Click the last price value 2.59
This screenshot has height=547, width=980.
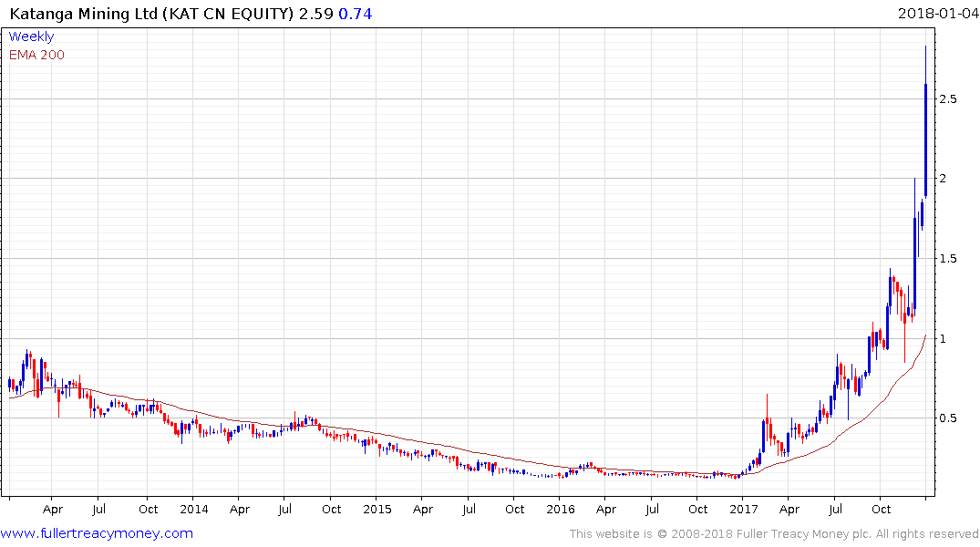[x=315, y=13]
